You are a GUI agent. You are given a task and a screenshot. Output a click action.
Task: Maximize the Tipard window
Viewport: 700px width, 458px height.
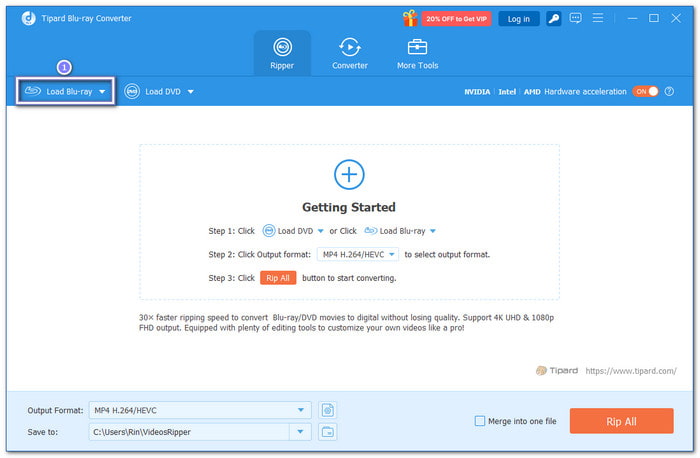point(654,18)
